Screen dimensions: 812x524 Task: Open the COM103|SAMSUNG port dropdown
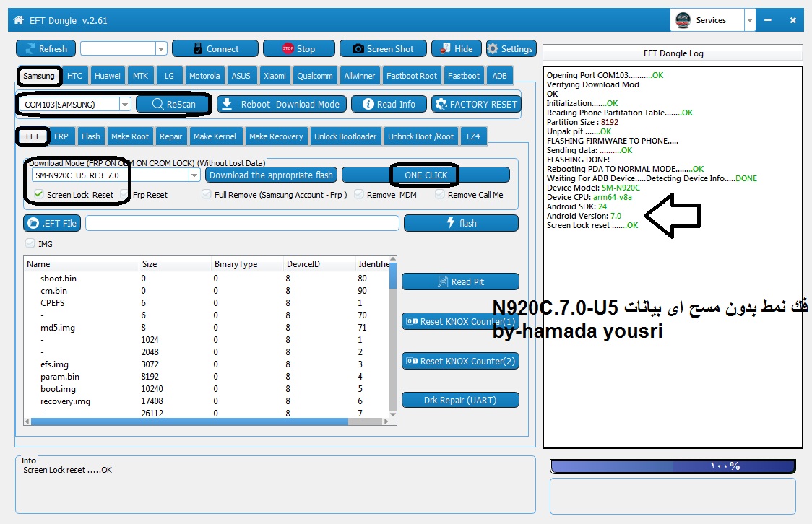125,105
